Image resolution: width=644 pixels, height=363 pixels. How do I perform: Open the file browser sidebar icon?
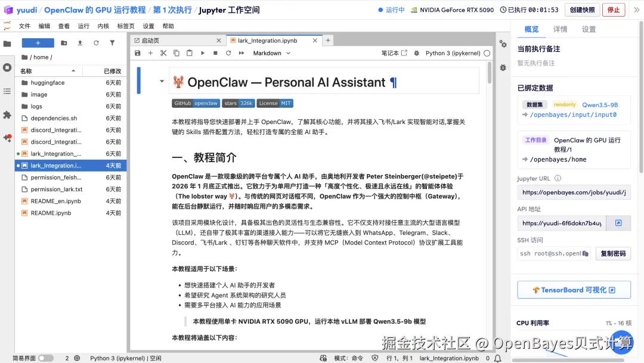click(7, 44)
